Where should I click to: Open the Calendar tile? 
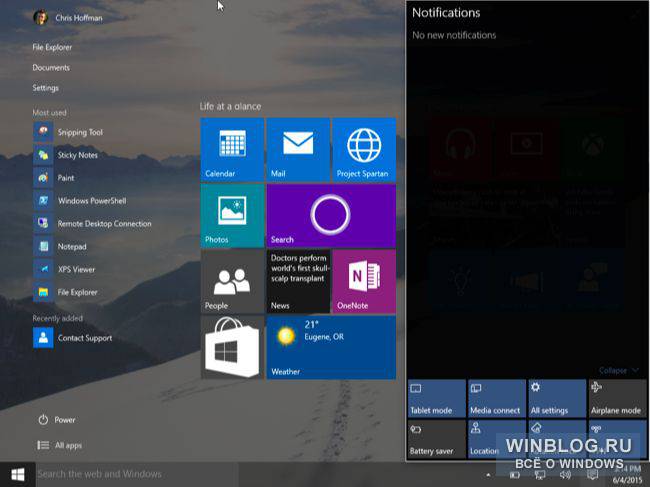[x=232, y=150]
